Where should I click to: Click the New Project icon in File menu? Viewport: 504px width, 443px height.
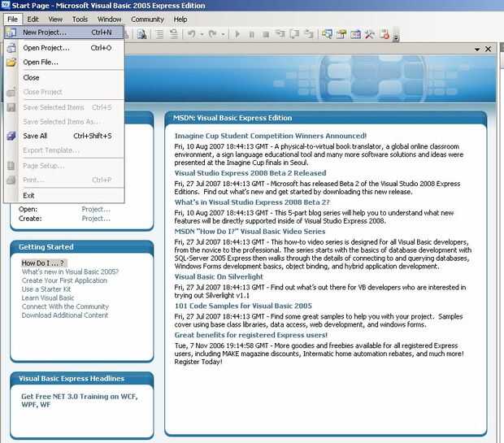[x=11, y=33]
